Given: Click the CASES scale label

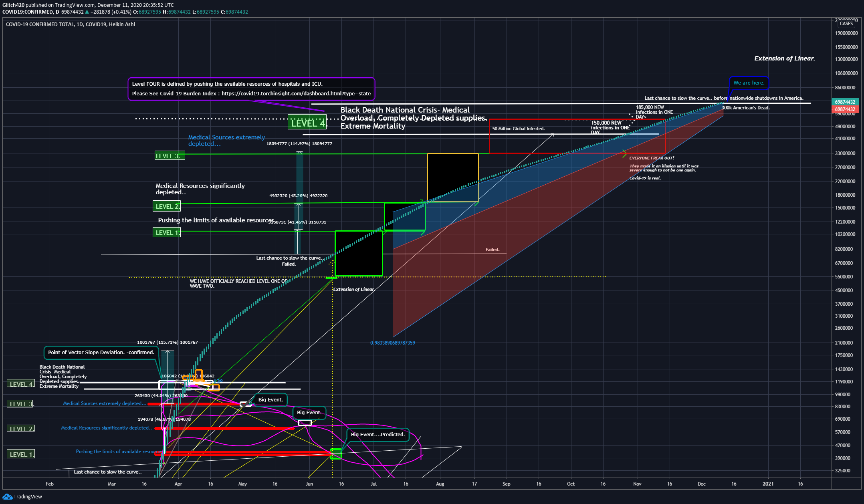Looking at the screenshot, I should 846,24.
